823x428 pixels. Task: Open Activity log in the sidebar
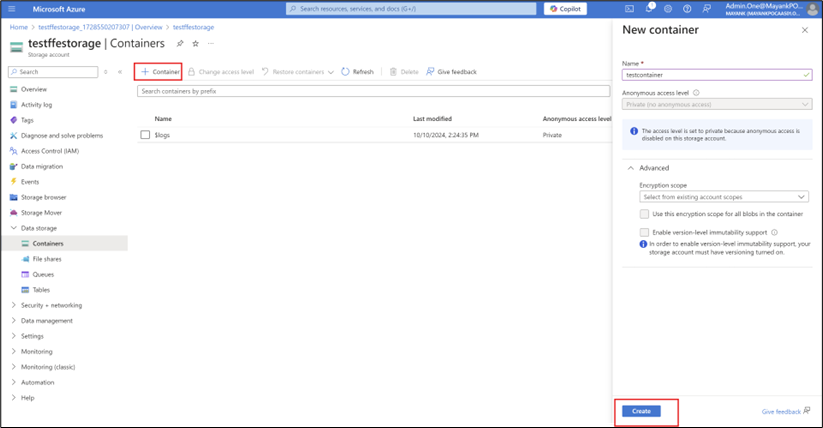point(36,105)
